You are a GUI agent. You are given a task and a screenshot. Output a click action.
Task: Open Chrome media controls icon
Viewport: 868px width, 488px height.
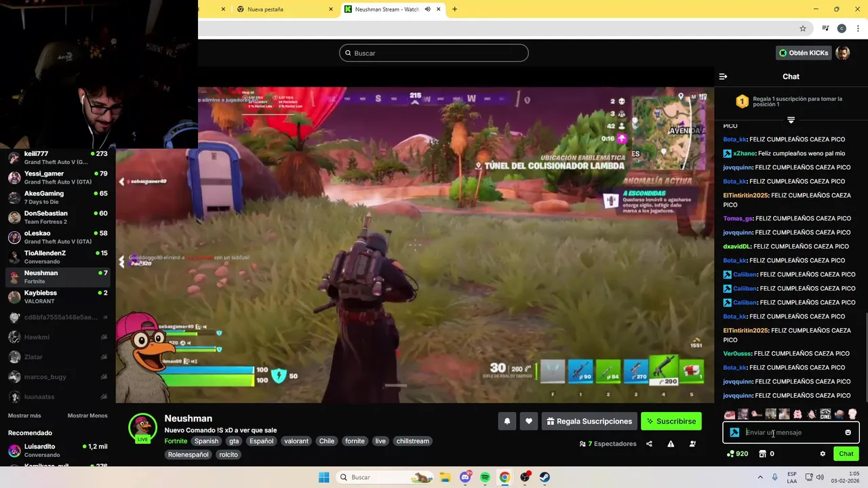[x=825, y=28]
